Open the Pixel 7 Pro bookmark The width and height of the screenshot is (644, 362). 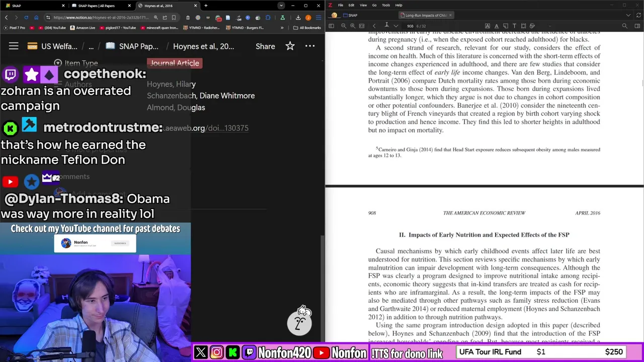15,28
